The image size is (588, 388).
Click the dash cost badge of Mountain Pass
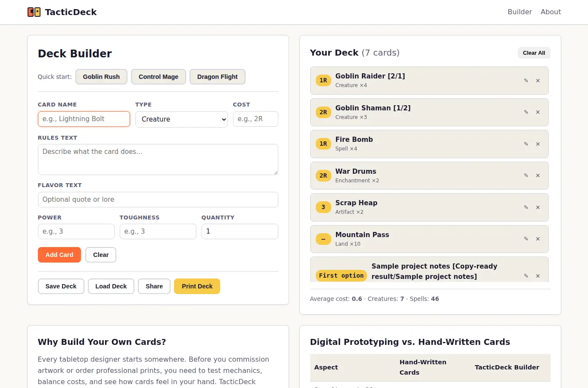323,239
